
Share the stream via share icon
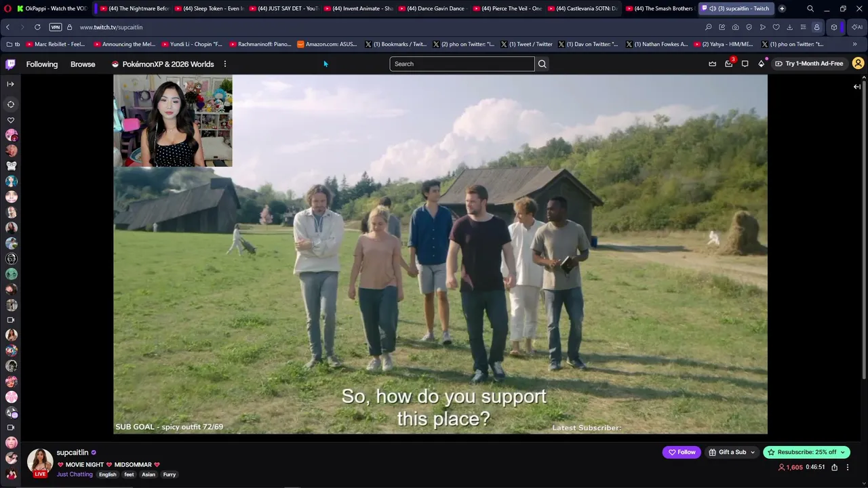coord(834,467)
